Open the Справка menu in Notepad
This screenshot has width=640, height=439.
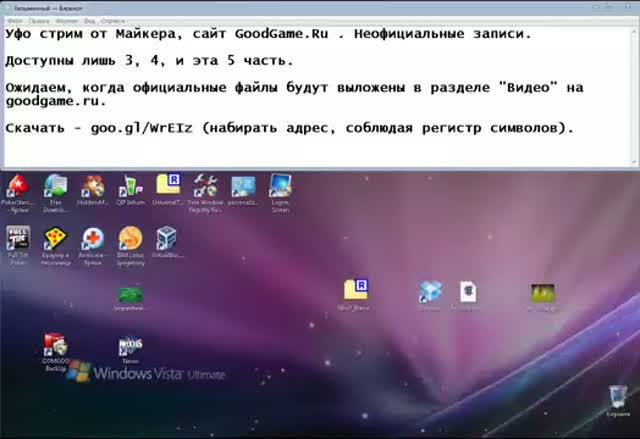(112, 20)
